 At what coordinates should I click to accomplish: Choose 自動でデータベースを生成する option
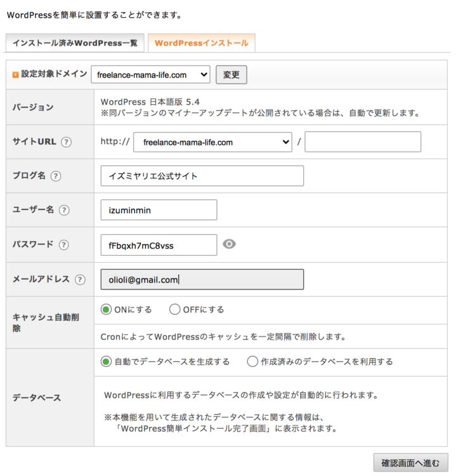tap(106, 362)
